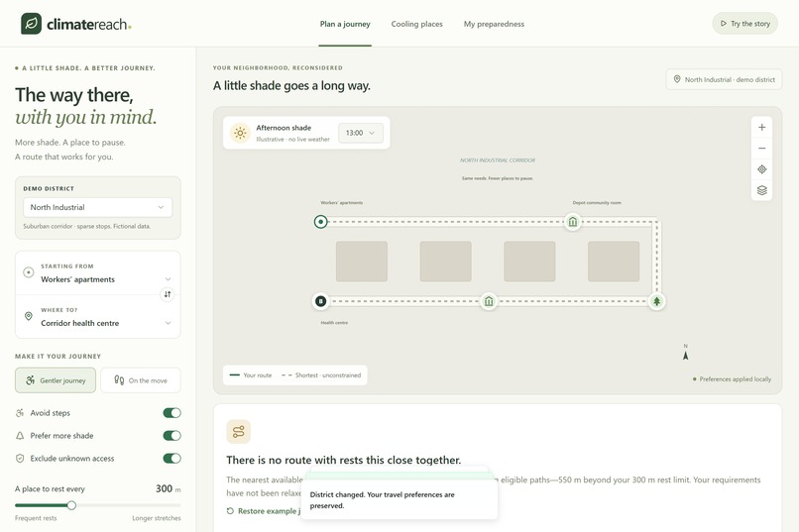Screen dimensions: 799x532
Task: Click the sun icon beside Afternoon shade
Action: pyautogui.click(x=240, y=133)
